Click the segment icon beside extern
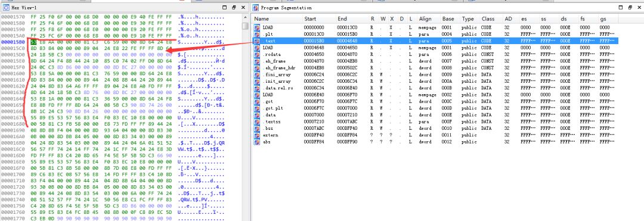644x221 pixels. click(x=257, y=135)
